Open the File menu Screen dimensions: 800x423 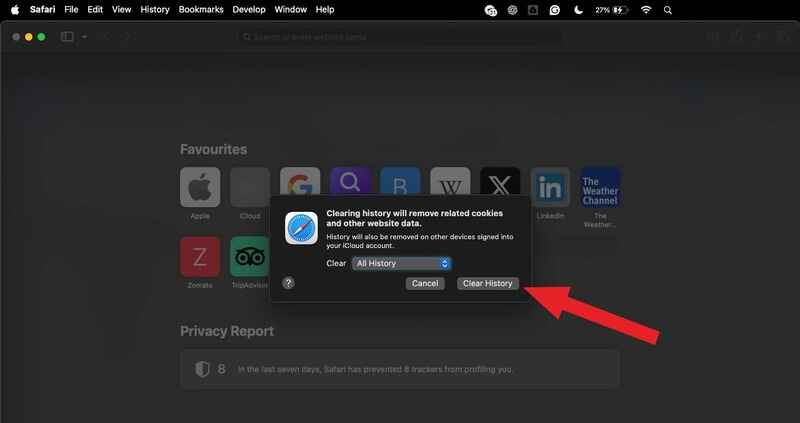point(71,10)
